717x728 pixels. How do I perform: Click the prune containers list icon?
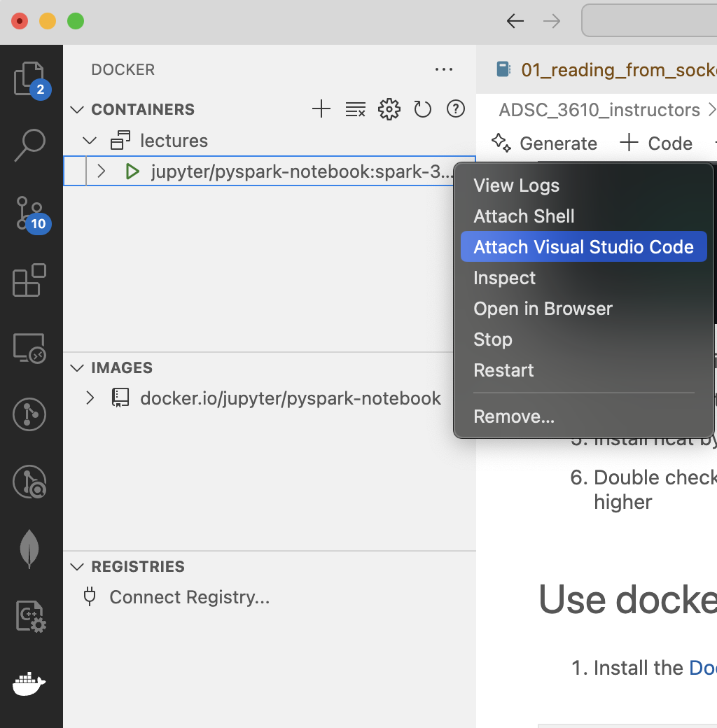[355, 109]
